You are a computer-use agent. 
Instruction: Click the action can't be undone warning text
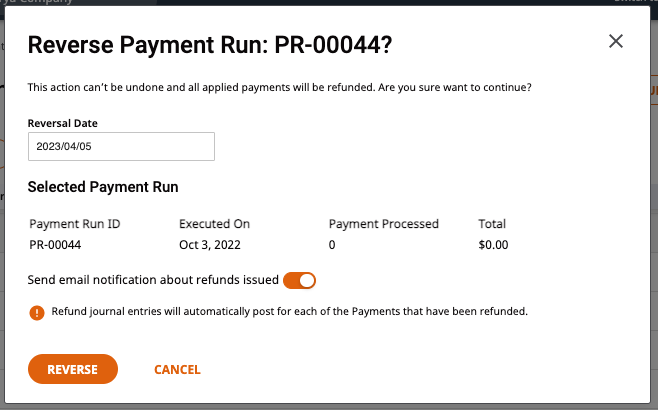(x=279, y=87)
